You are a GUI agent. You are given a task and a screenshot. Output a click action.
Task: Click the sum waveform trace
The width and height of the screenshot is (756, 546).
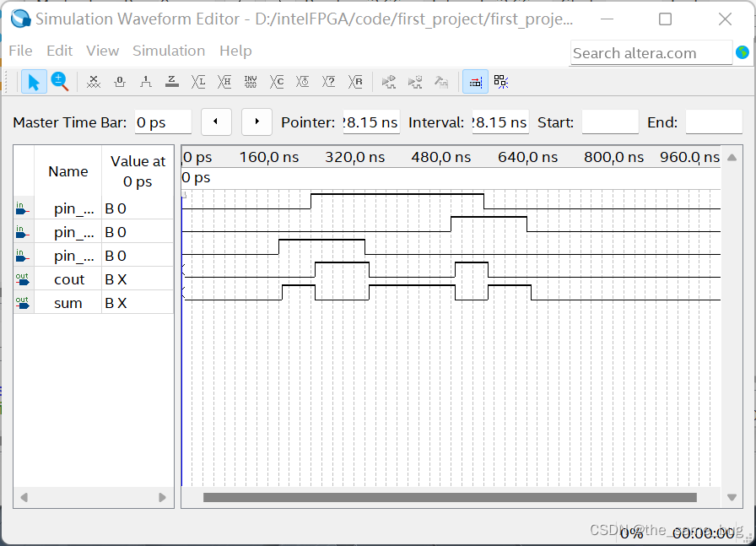[451, 293]
